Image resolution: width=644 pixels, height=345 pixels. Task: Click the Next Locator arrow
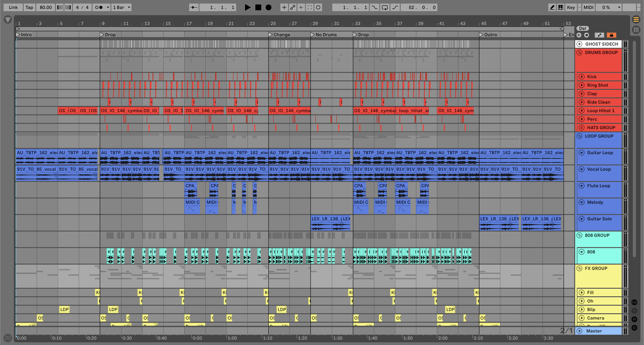pyautogui.click(x=586, y=35)
